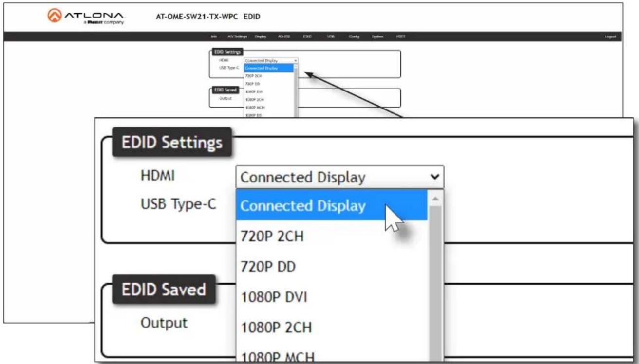Screen dimensions: 639x364
Task: Pick 720P DD in the small background list
Action: click(269, 84)
